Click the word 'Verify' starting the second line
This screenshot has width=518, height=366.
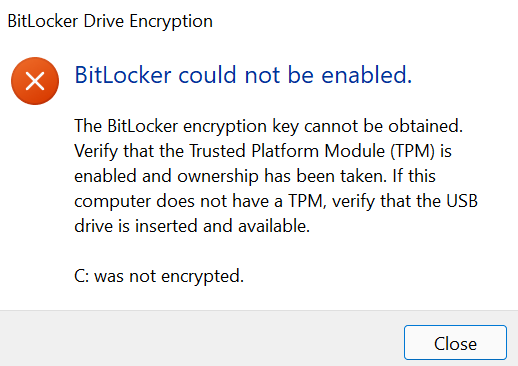[x=96, y=151]
